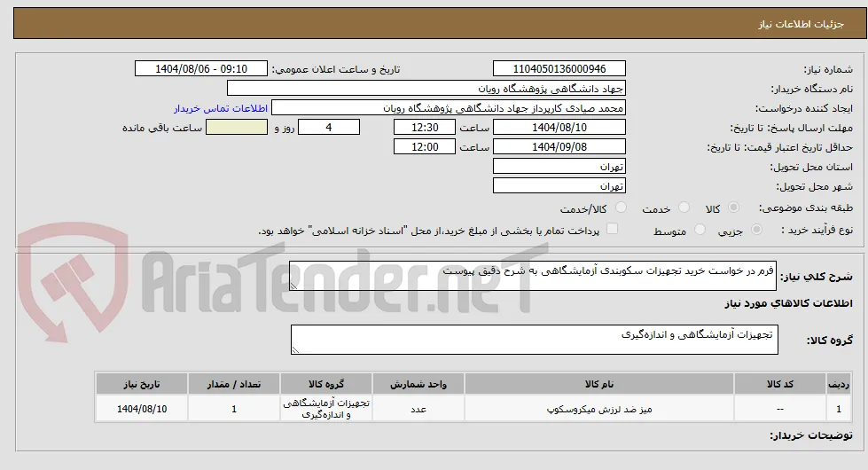Click the توضیحات خریدار label
The height and width of the screenshot is (470, 868).
point(811,435)
